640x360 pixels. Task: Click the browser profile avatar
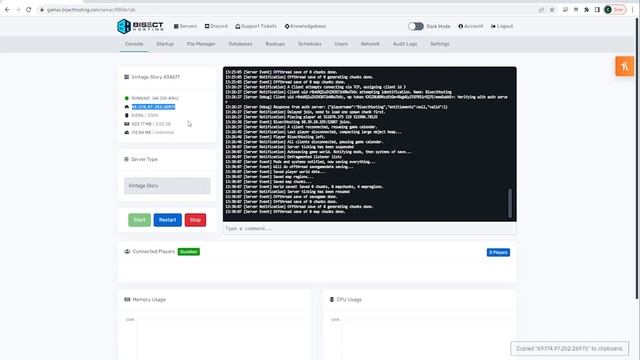click(608, 10)
